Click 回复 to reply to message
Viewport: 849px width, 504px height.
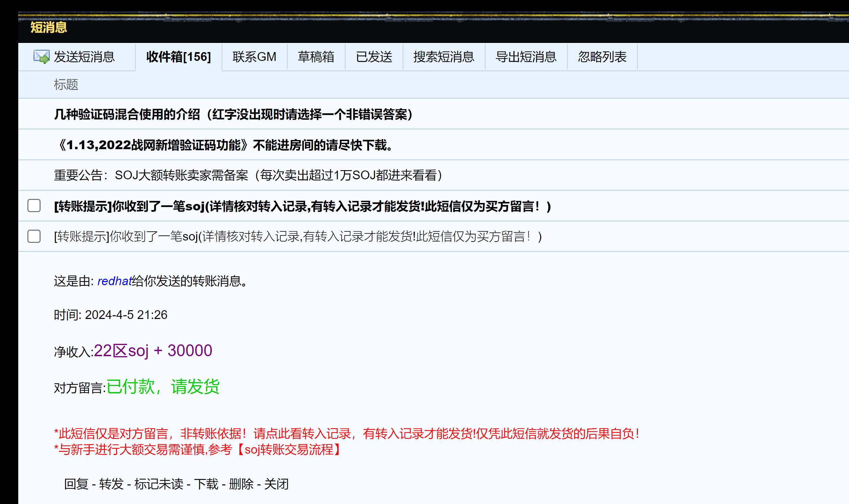click(x=76, y=484)
